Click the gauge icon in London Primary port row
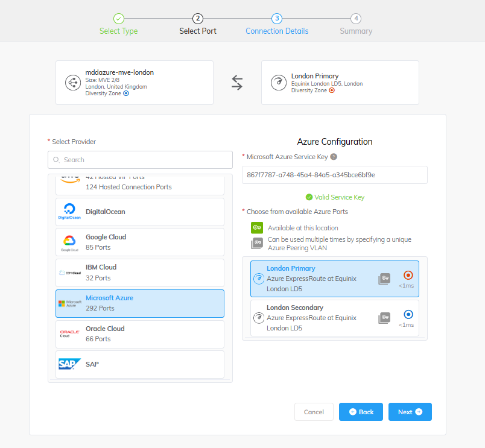 (259, 279)
